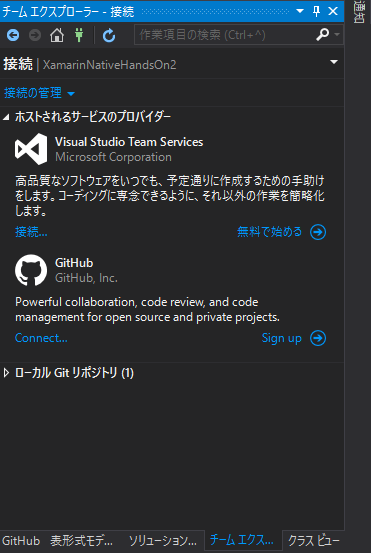
Task: Click arrow circle icon beside 無料で始める
Action: (x=318, y=232)
